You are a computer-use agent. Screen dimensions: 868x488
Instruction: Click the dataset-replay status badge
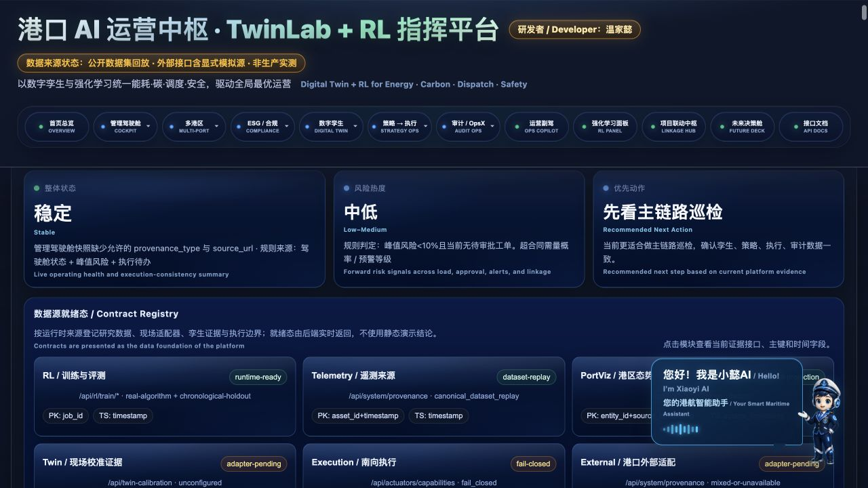526,377
